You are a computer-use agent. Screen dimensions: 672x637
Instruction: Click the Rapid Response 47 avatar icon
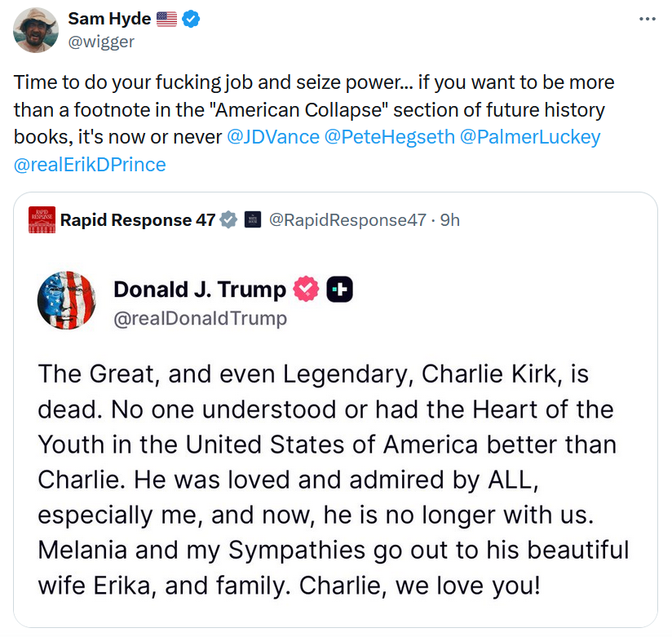click(42, 219)
